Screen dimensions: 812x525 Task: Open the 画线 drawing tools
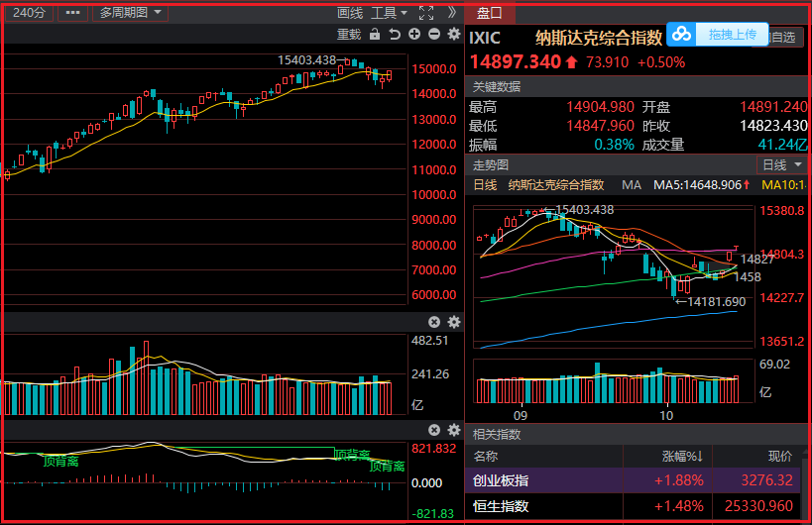tap(350, 13)
